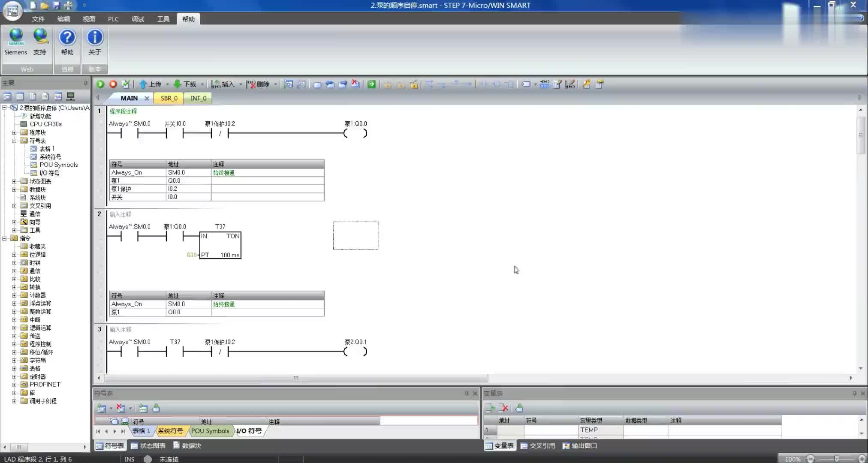Screen dimensions: 868x463
Task: Select POU Symbols in project tree
Action: 59,165
